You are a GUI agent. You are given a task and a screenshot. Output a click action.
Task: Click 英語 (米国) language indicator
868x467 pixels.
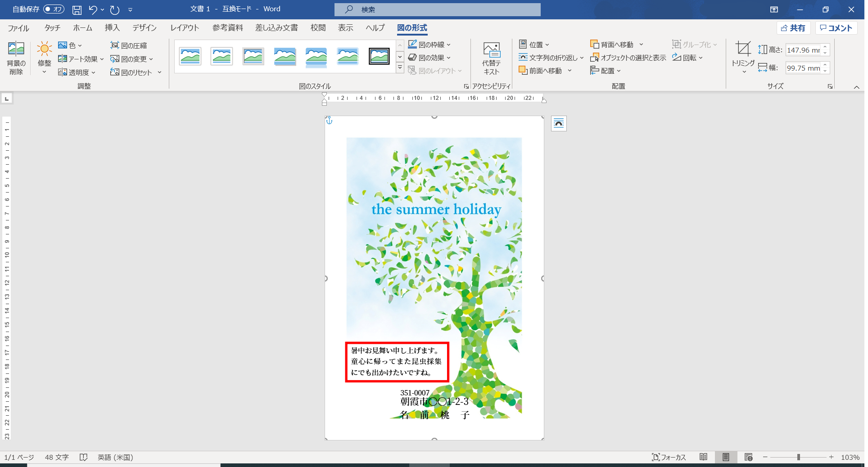(115, 457)
